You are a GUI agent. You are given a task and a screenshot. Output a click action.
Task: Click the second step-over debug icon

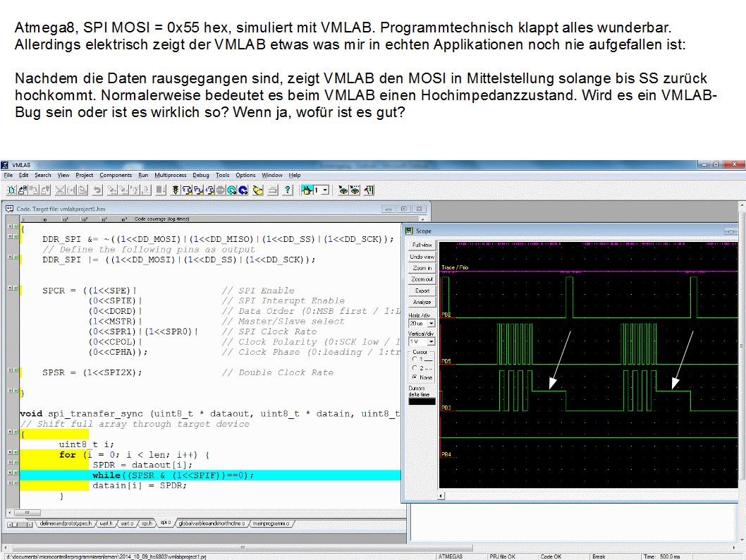(198, 190)
